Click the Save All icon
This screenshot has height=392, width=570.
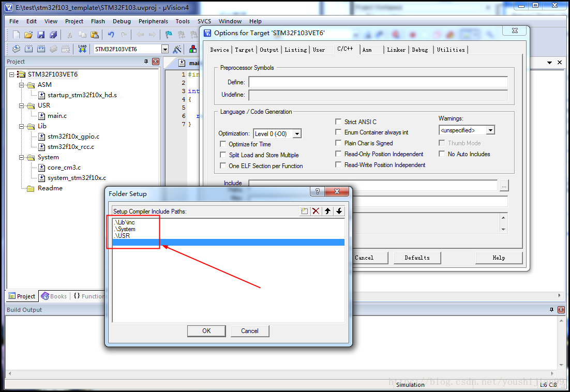53,35
